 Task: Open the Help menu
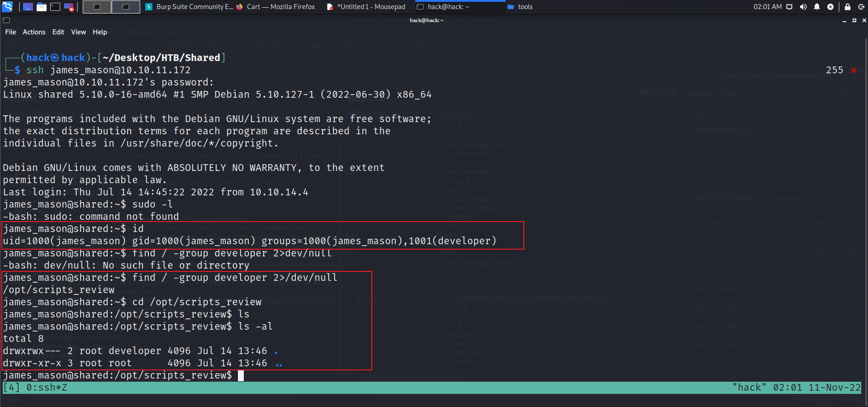(x=100, y=32)
